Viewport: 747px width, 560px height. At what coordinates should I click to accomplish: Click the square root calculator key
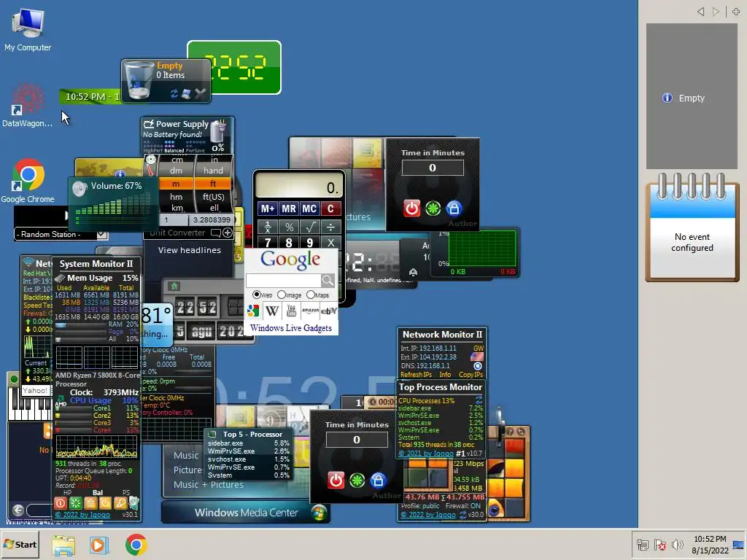pos(309,227)
